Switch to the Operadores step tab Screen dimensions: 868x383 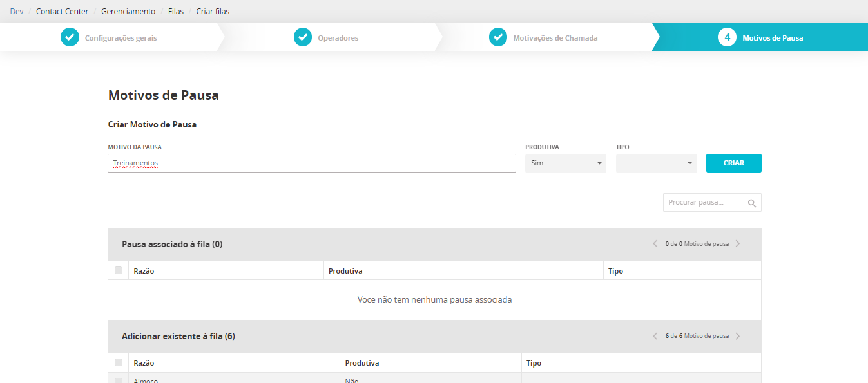point(338,38)
